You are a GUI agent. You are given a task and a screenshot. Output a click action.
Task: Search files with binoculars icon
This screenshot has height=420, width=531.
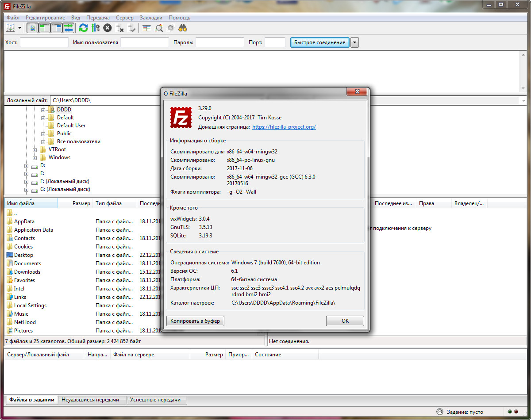(x=183, y=28)
